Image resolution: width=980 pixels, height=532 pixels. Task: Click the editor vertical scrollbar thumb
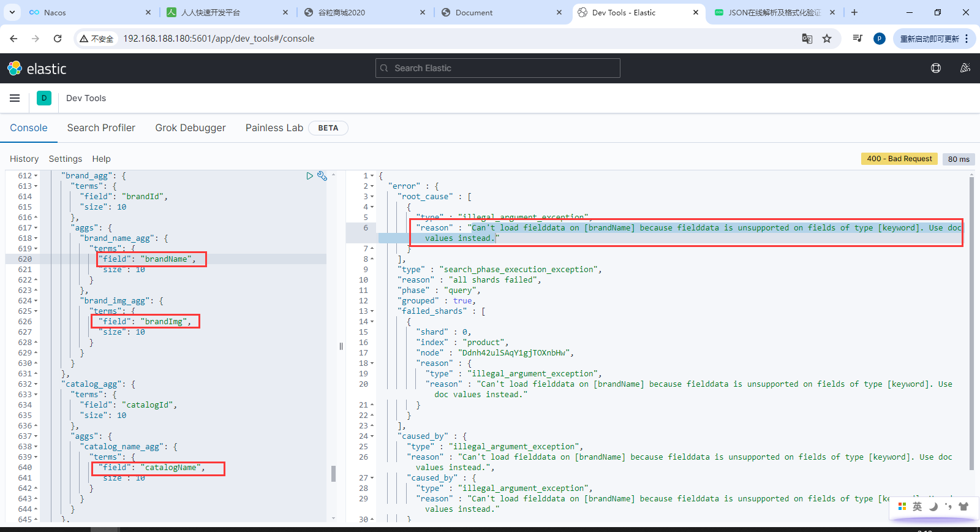[x=333, y=473]
